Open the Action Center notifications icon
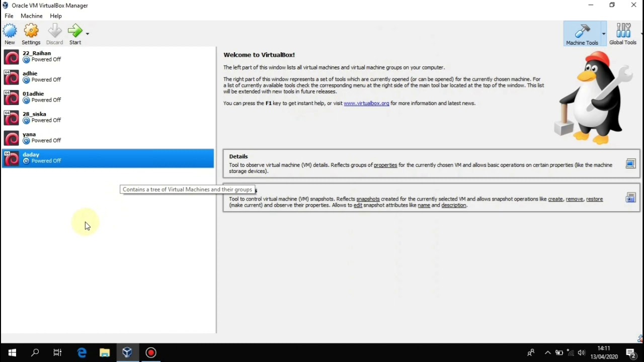 [x=631, y=353]
